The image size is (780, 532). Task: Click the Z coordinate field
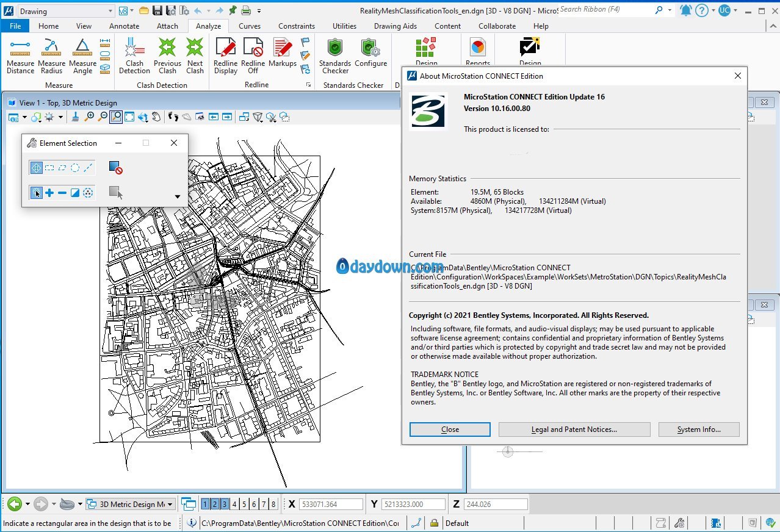[495, 505]
